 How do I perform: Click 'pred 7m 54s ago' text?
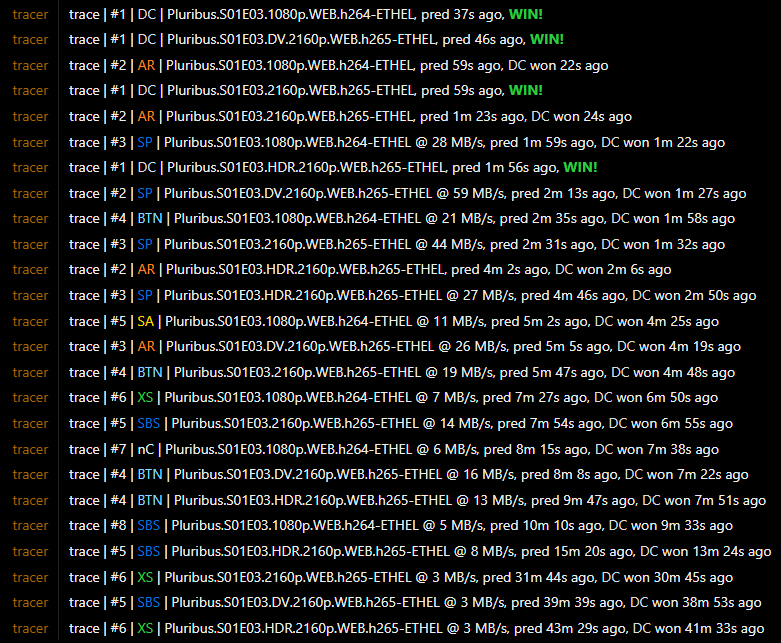click(x=550, y=423)
